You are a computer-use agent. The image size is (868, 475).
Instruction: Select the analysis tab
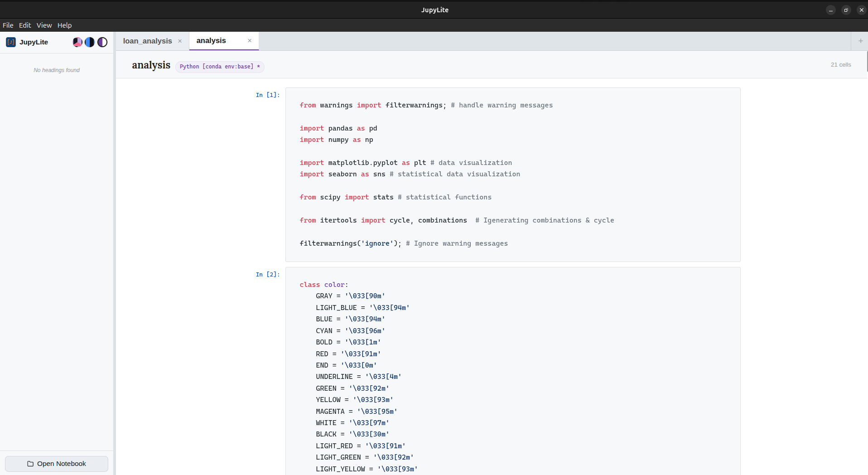tap(211, 41)
